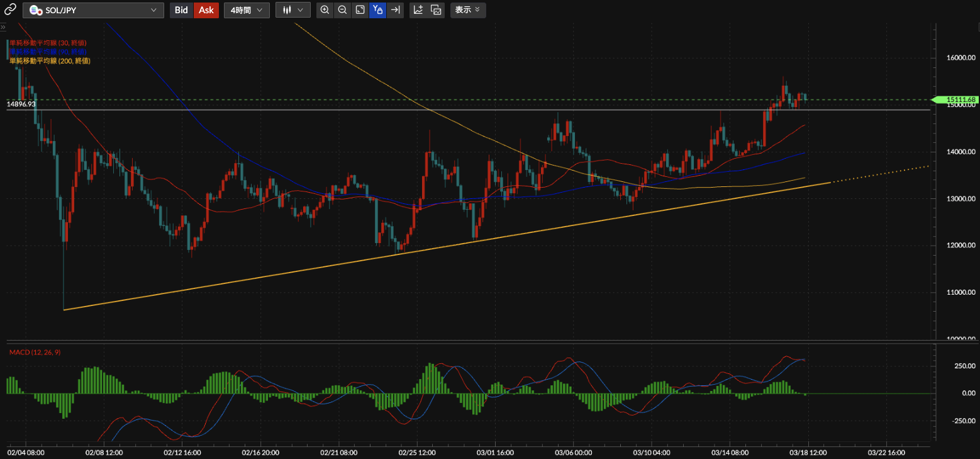The image size is (980, 459).
Task: Click the 単純移動平均線 (200, 終値) label
Action: (50, 60)
